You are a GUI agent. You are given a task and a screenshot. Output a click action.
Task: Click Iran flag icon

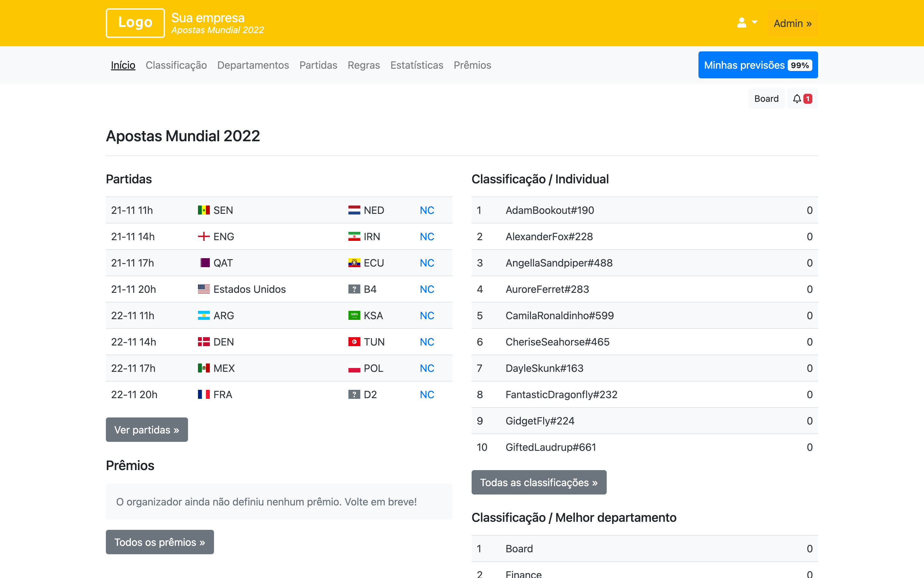click(354, 237)
